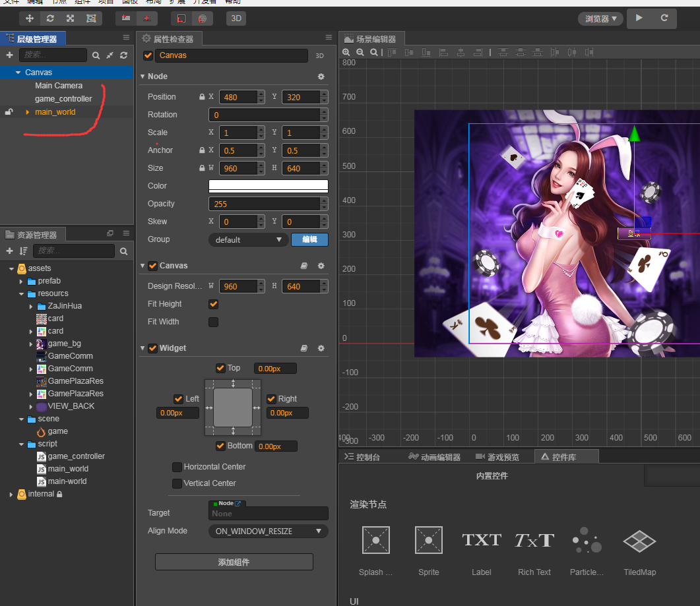
Task: Open the white Color swatch picker
Action: click(269, 186)
